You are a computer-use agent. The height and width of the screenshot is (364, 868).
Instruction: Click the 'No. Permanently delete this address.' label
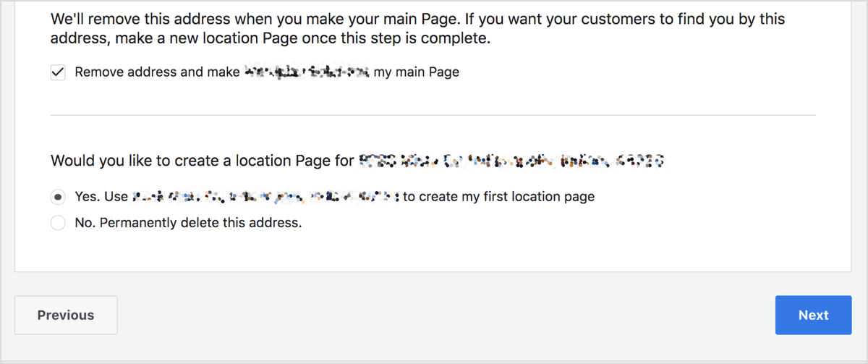tap(188, 223)
